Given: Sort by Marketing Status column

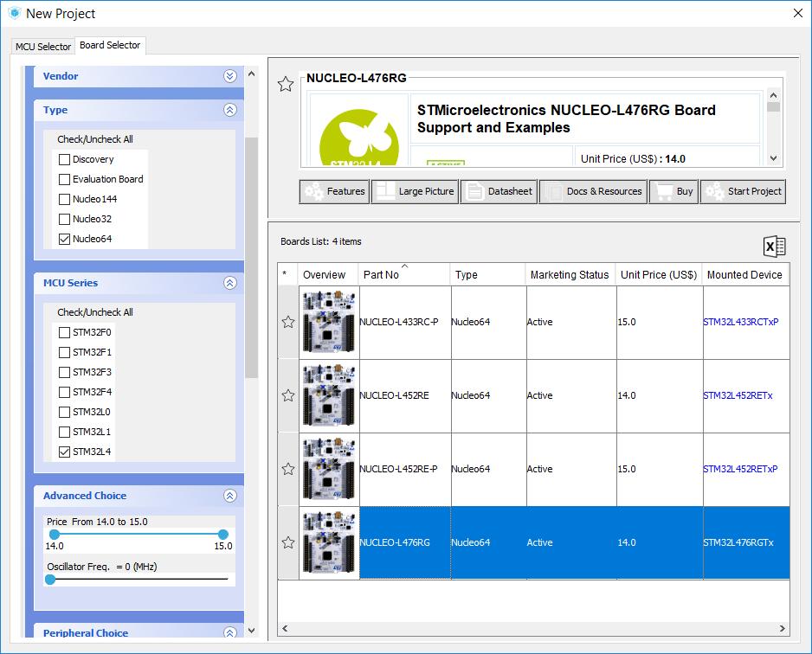Looking at the screenshot, I should point(570,275).
